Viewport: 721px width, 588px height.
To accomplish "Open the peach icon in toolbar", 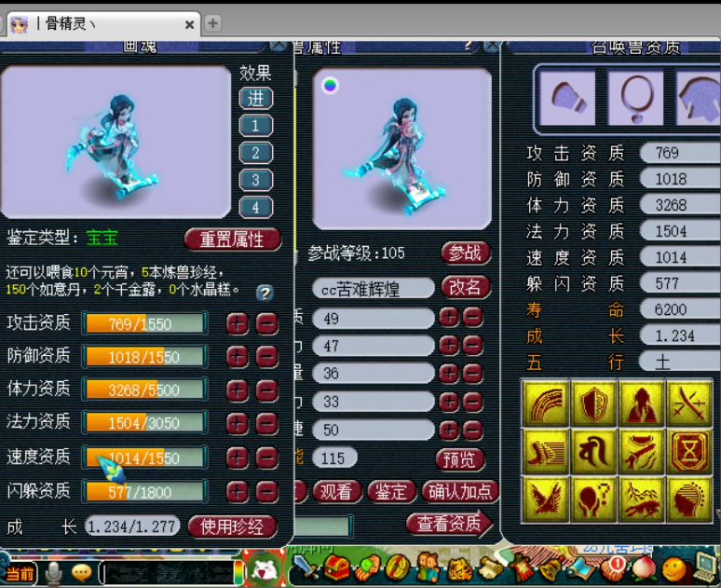I will pyautogui.click(x=644, y=568).
